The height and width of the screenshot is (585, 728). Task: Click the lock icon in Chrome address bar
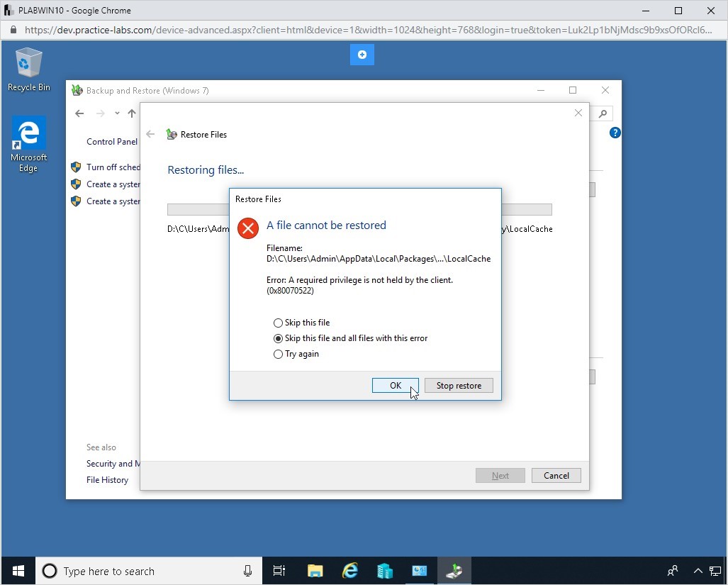(x=13, y=30)
